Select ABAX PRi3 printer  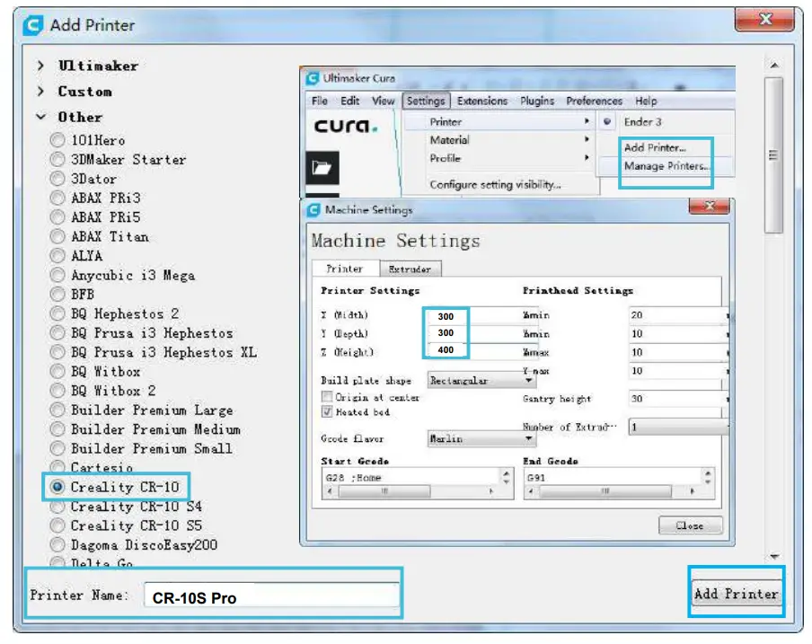pos(57,198)
